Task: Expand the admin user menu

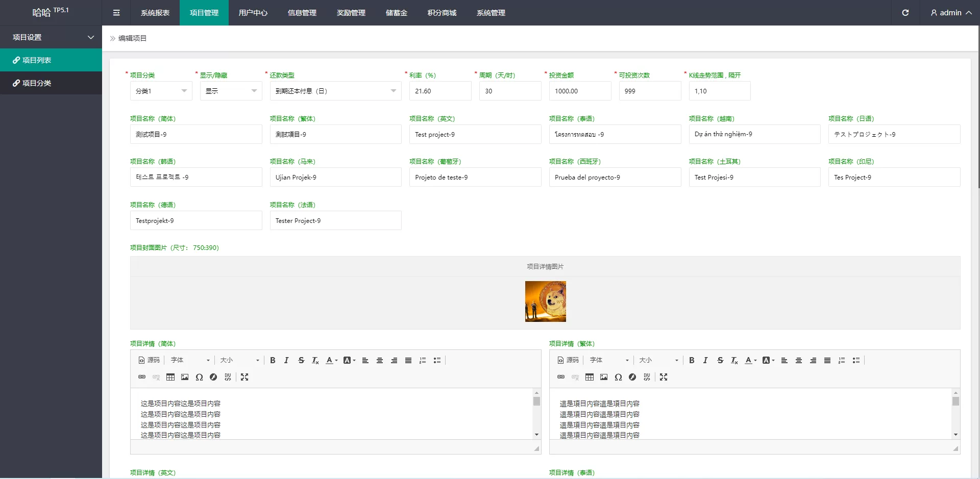Action: (x=950, y=13)
